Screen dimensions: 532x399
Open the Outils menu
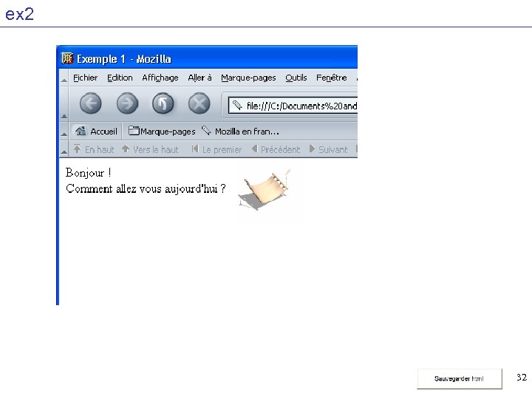tap(296, 78)
